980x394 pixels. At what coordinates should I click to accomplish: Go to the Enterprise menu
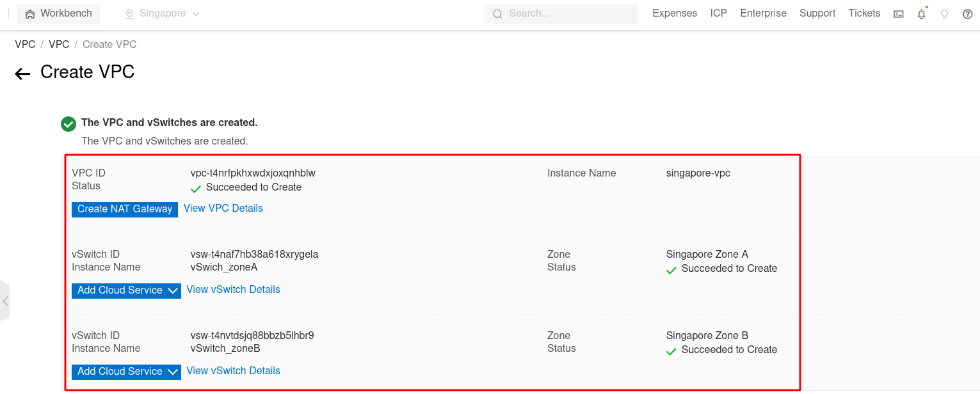click(x=763, y=13)
